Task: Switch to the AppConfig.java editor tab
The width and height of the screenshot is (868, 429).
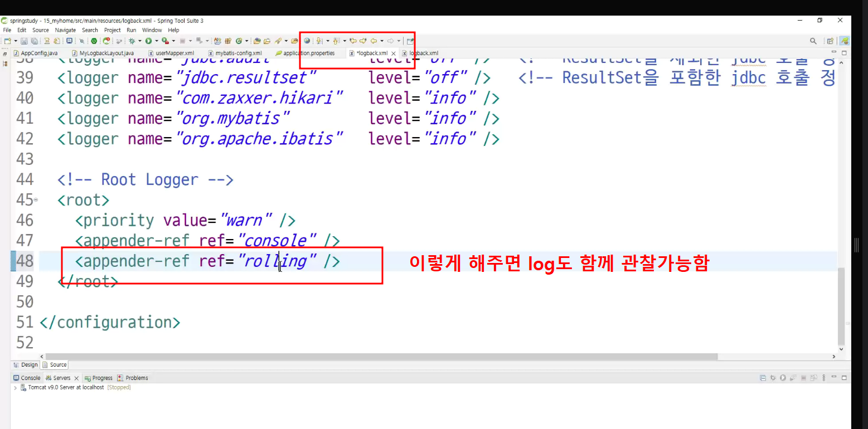Action: click(36, 53)
